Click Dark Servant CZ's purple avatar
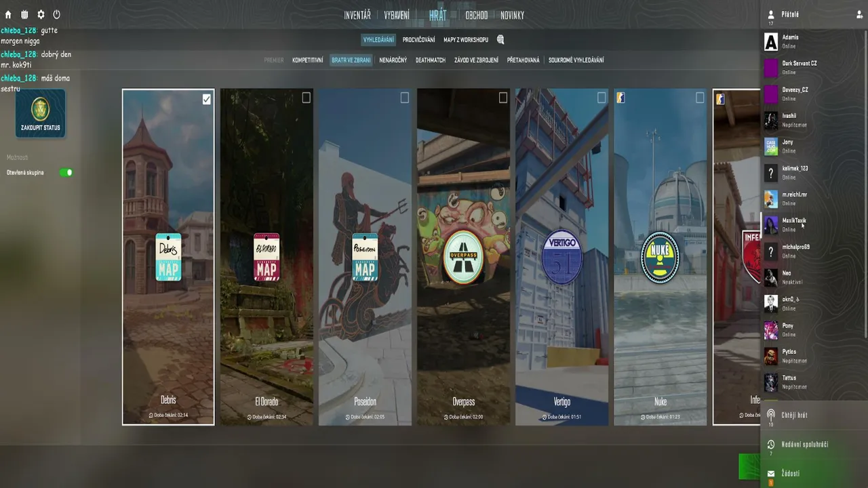This screenshot has width=868, height=488. coord(771,68)
